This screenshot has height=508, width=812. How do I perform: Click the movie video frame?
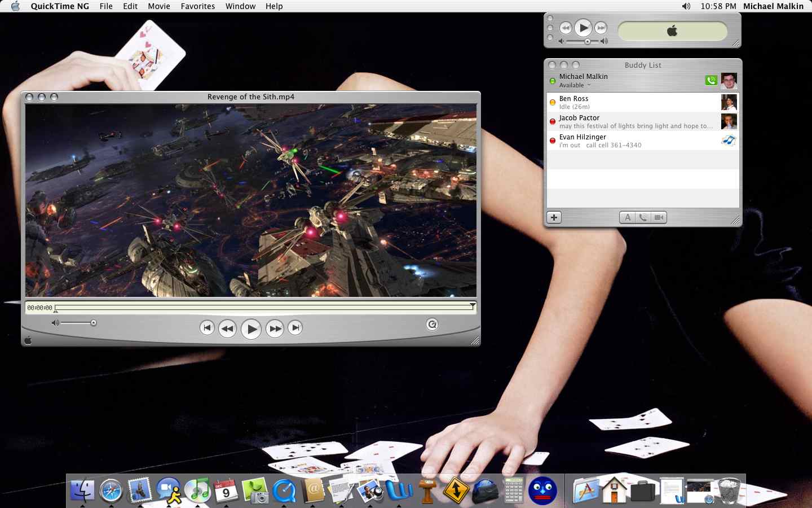pos(251,200)
